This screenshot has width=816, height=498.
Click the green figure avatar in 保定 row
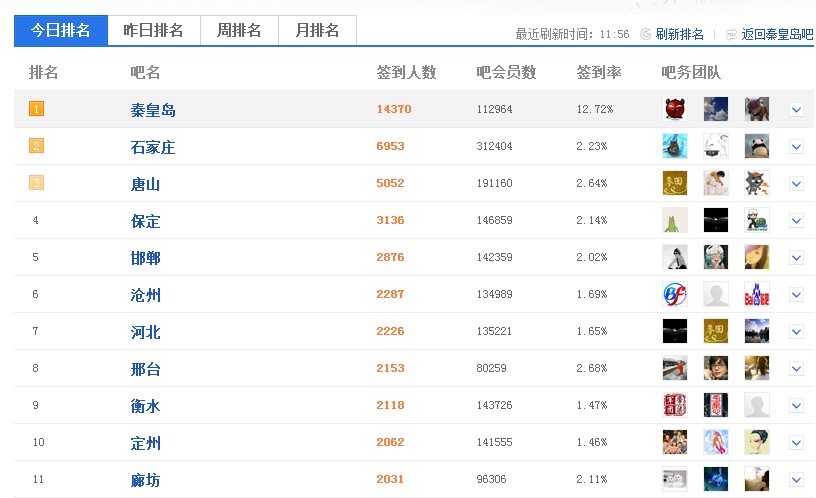[x=675, y=220]
